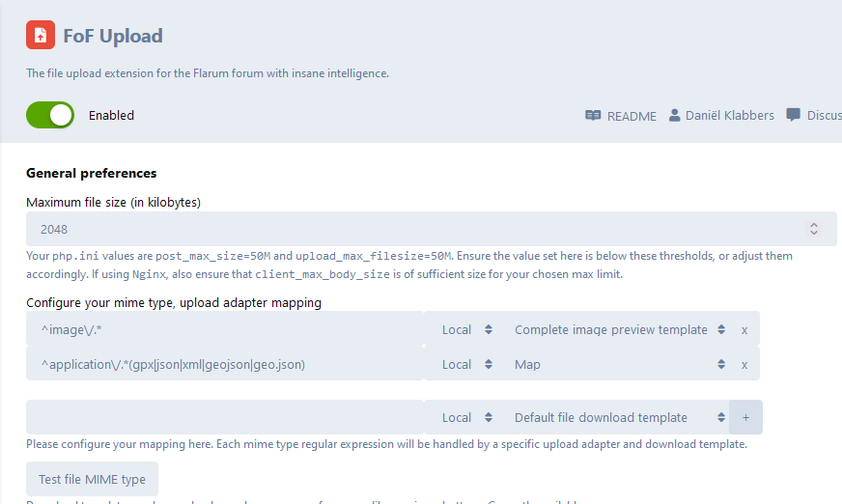
Task: Click the speech bubble Discuss icon
Action: (x=793, y=115)
